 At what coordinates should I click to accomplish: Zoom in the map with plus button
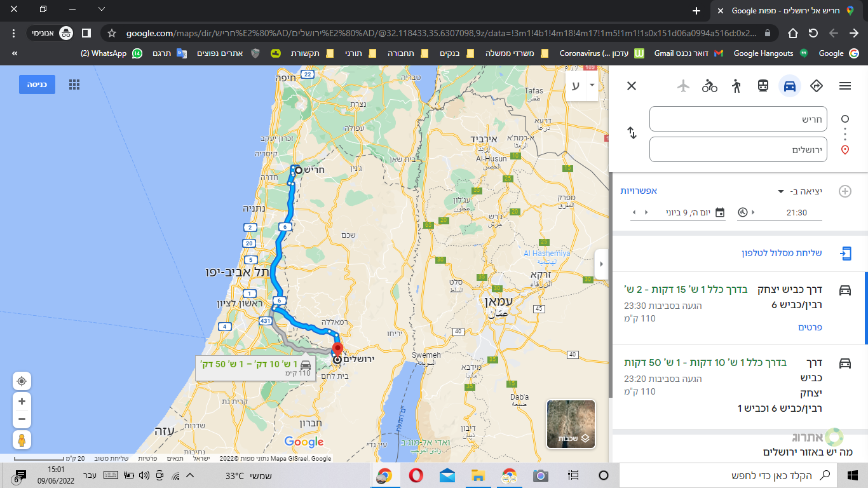coord(22,402)
